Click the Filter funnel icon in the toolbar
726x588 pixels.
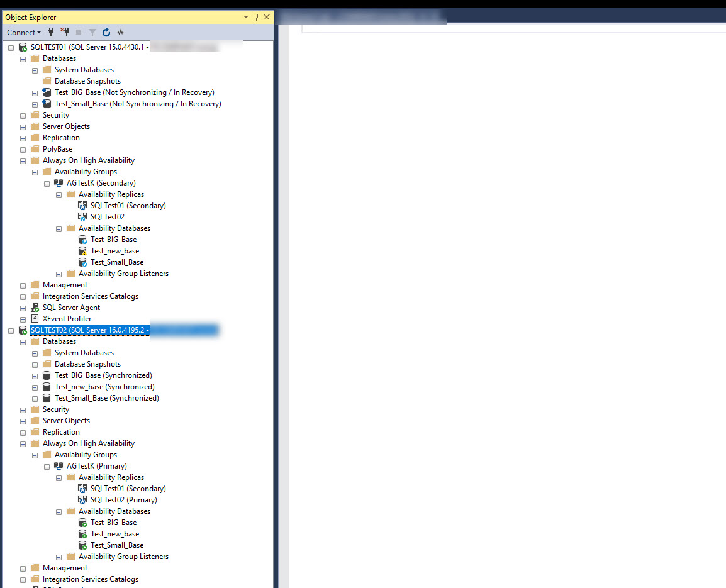(x=92, y=33)
